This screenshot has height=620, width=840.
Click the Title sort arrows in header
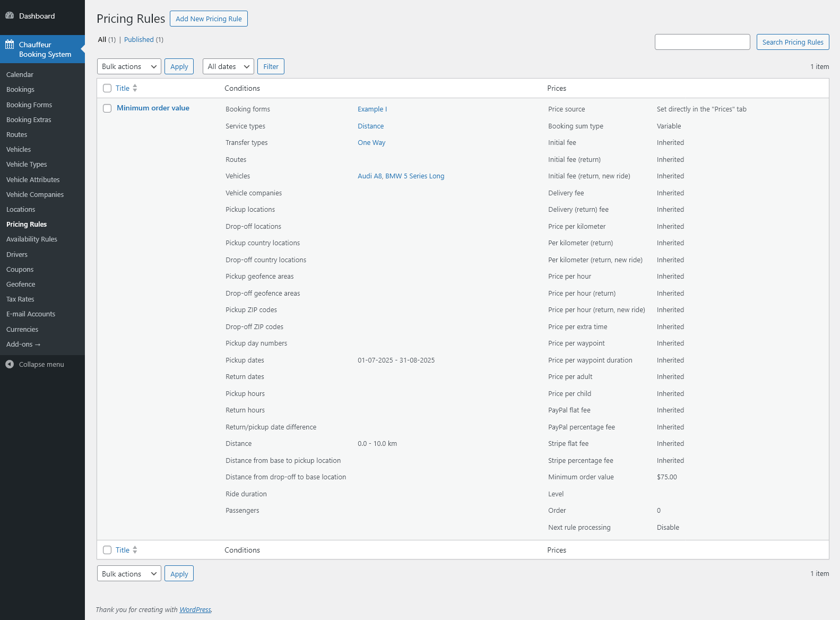pos(135,88)
